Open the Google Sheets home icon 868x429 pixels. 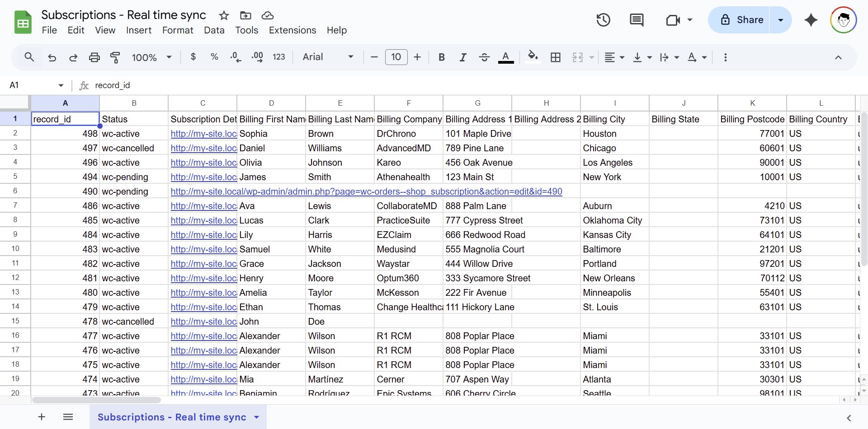pyautogui.click(x=23, y=22)
